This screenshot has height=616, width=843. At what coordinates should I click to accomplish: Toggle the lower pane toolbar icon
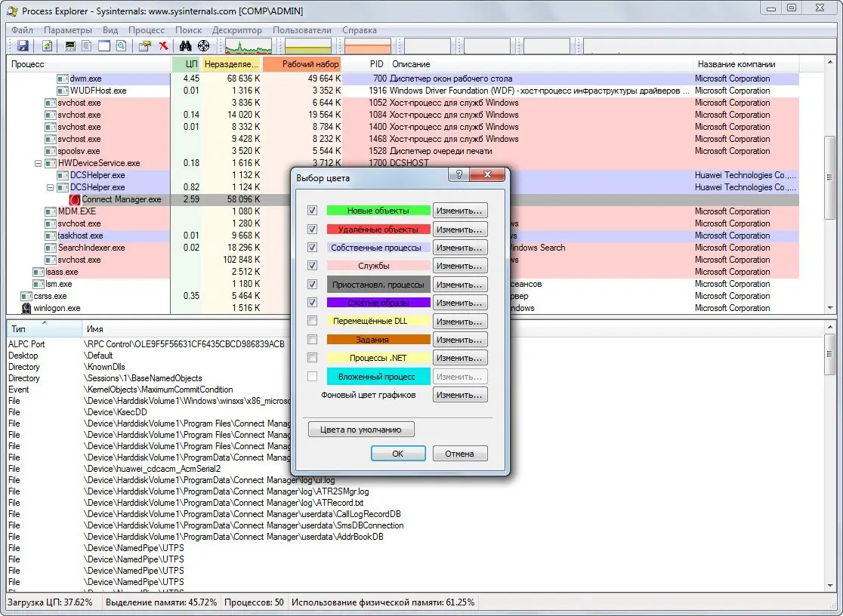coord(104,46)
